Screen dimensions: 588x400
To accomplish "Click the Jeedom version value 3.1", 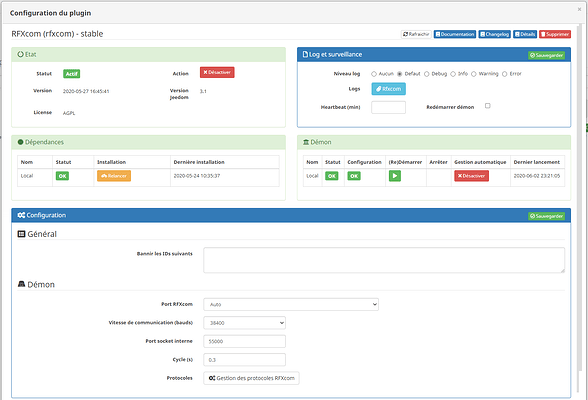I will coord(203,91).
